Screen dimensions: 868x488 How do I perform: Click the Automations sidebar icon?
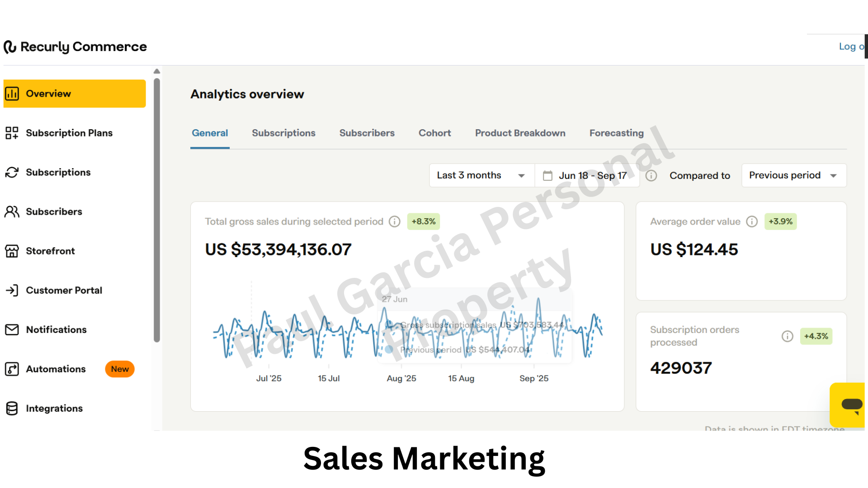tap(12, 369)
